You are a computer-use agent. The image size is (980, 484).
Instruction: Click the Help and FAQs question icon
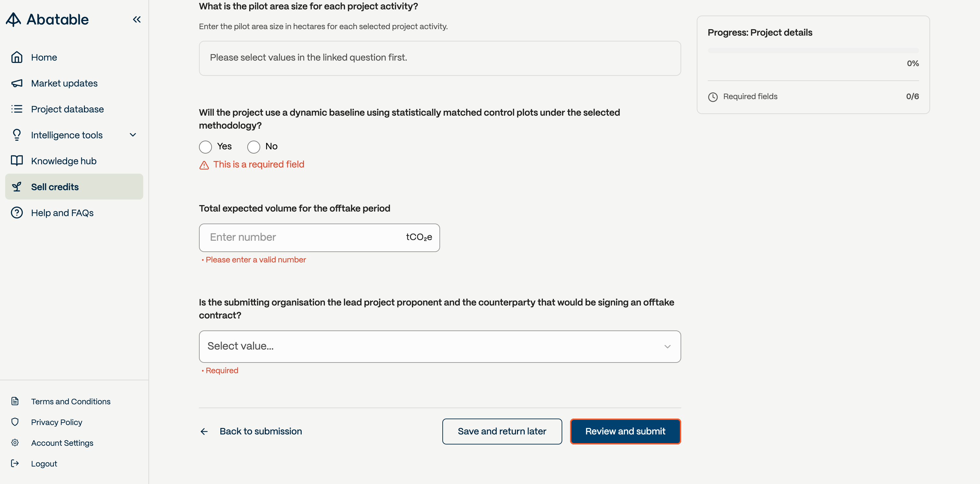click(x=17, y=213)
